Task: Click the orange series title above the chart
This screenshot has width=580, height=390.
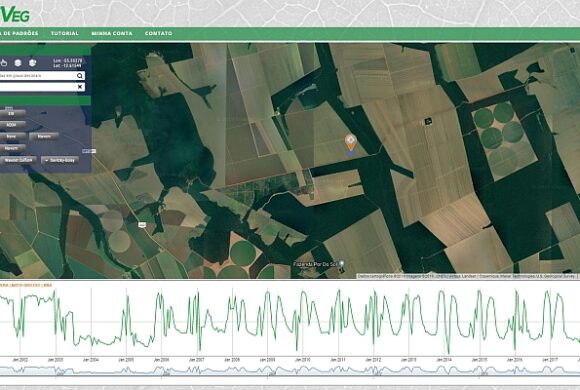Action: (26, 285)
